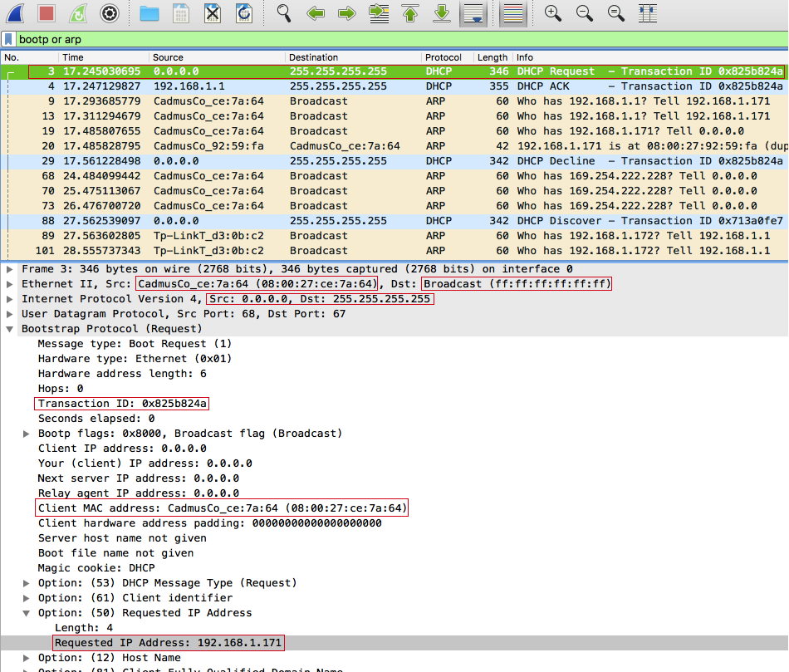The image size is (789, 672).
Task: Select packet 3 DHCP Request row
Action: (394, 71)
